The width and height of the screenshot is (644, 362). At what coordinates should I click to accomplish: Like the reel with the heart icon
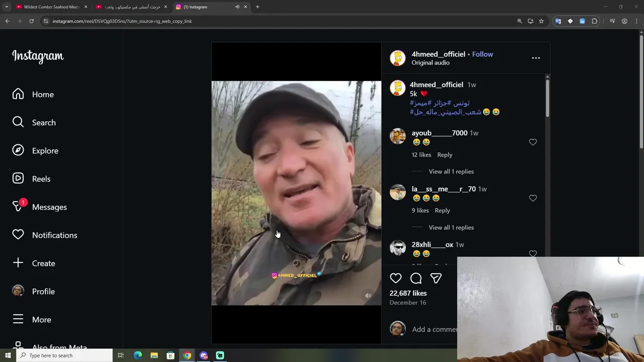(x=396, y=278)
